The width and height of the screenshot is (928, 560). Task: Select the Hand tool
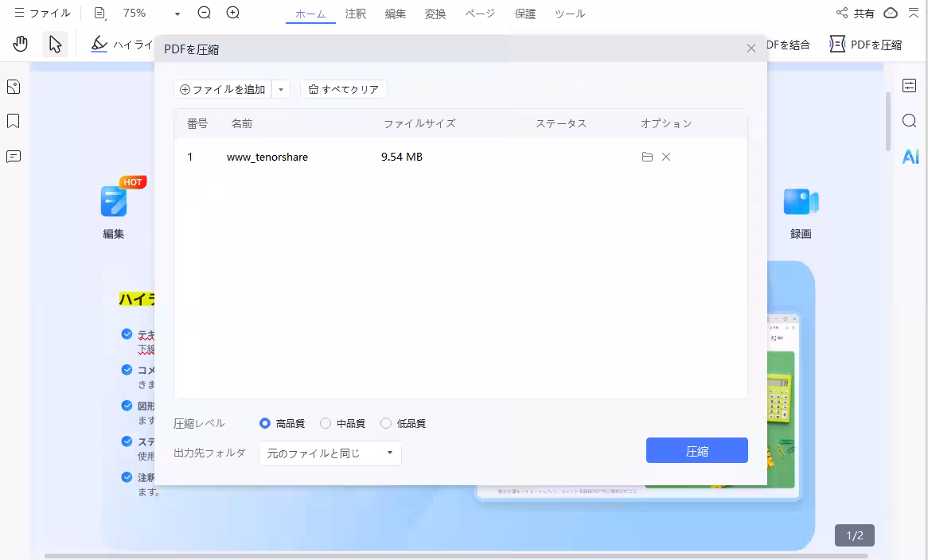pyautogui.click(x=20, y=44)
